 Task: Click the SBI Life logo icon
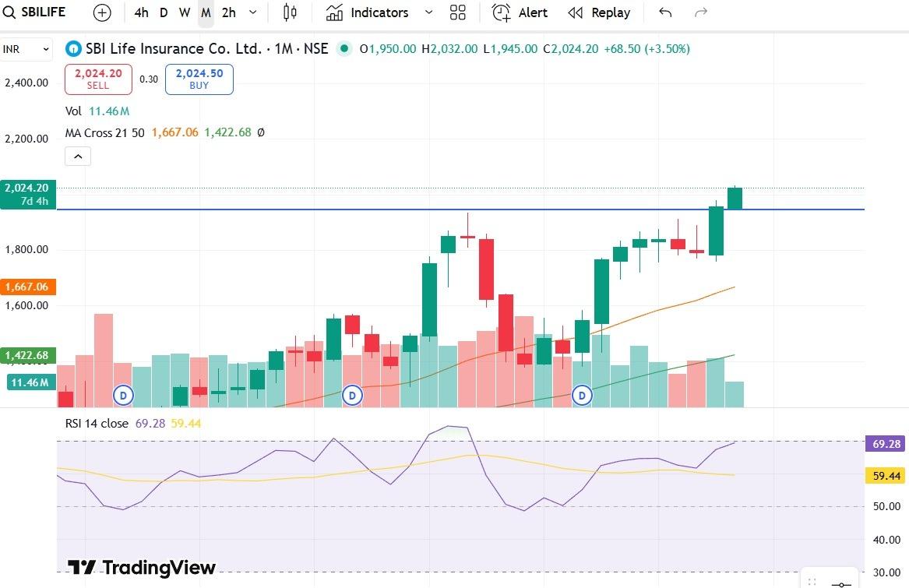tap(73, 49)
